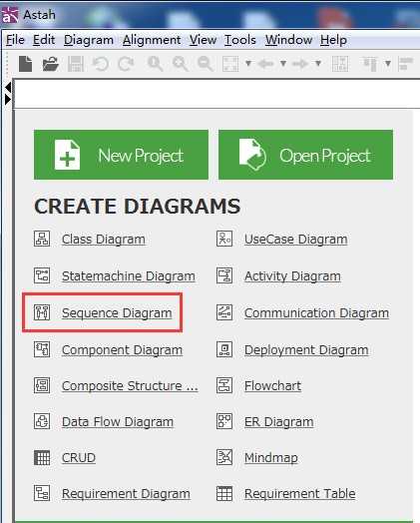Click the Forward navigation arrow icon

tap(300, 63)
